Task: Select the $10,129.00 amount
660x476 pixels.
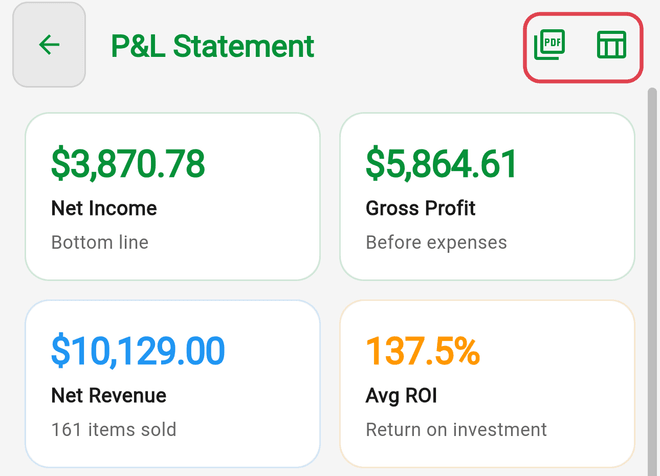Action: (x=138, y=351)
